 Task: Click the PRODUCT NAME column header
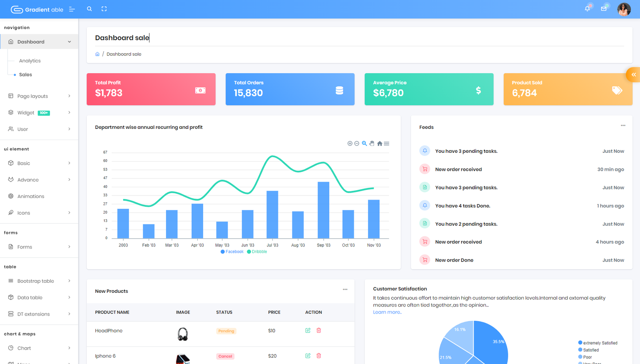pos(112,312)
